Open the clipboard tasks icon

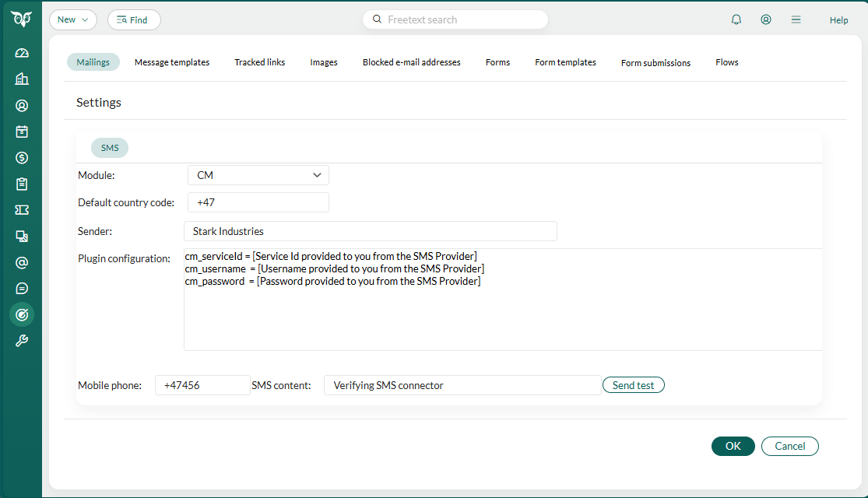coord(21,184)
